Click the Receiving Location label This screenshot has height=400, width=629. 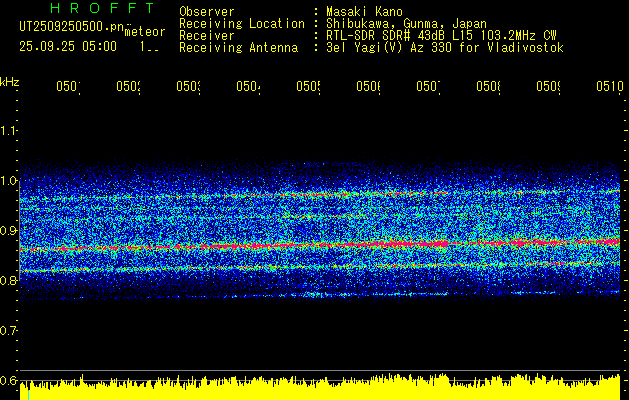[242, 24]
